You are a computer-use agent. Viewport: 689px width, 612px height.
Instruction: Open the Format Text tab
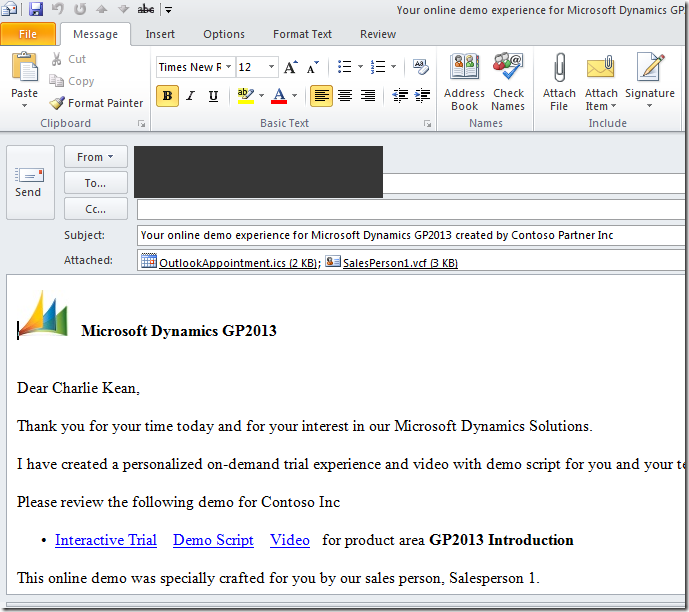pos(302,34)
